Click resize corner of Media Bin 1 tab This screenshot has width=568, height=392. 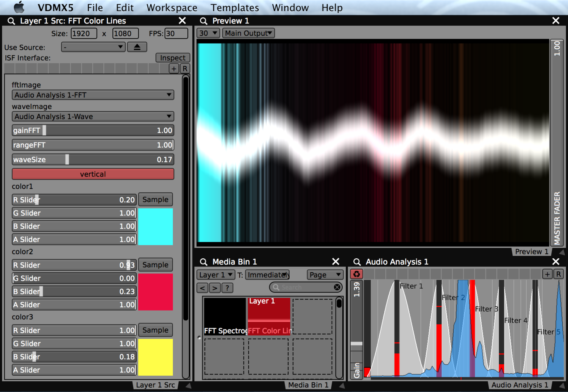coord(342,386)
